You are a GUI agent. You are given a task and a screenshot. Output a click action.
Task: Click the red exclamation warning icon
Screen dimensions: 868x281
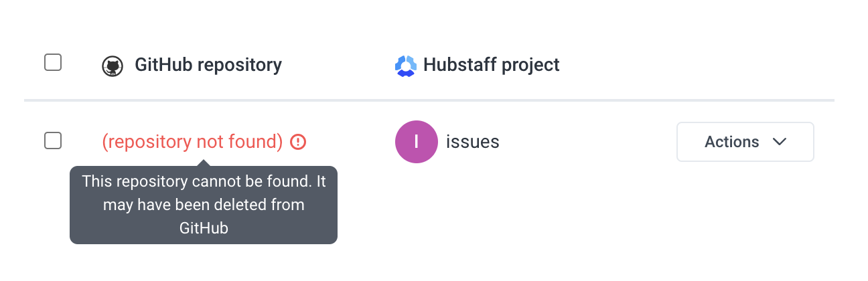[298, 142]
